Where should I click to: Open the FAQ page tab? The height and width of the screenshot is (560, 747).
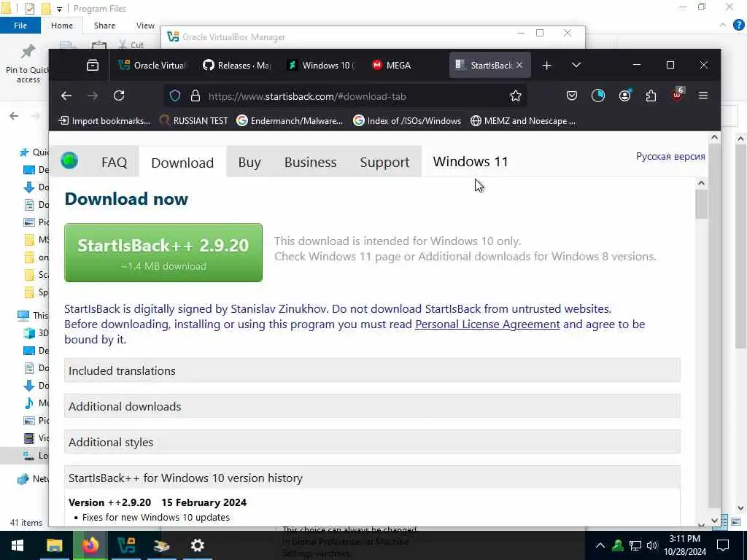115,163
